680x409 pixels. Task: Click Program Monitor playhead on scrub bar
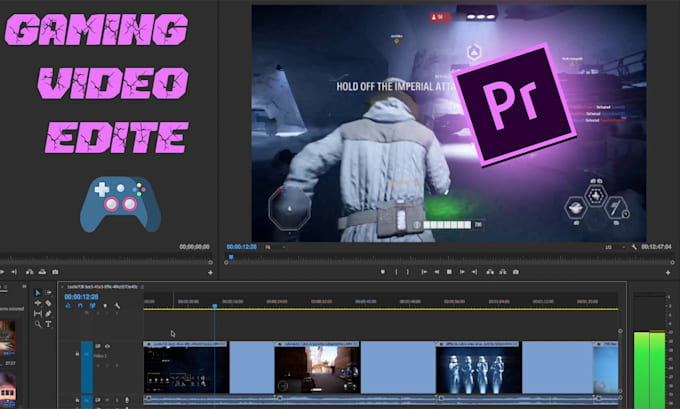pos(231,257)
